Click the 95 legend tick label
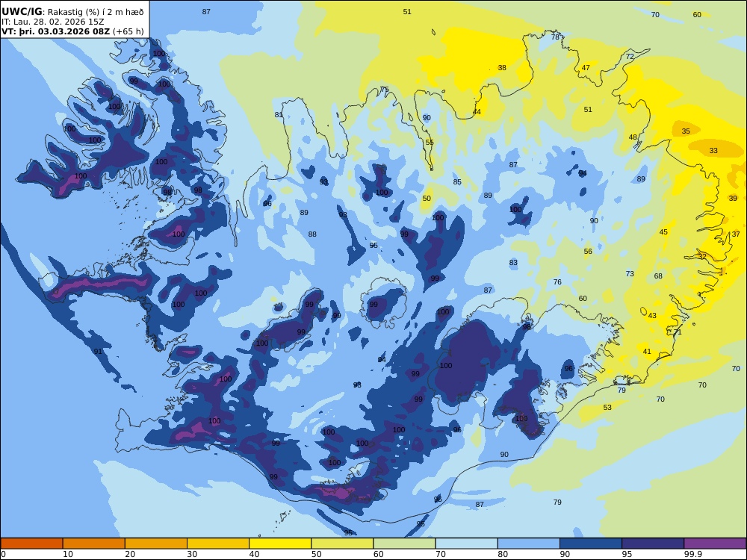 coord(627,554)
